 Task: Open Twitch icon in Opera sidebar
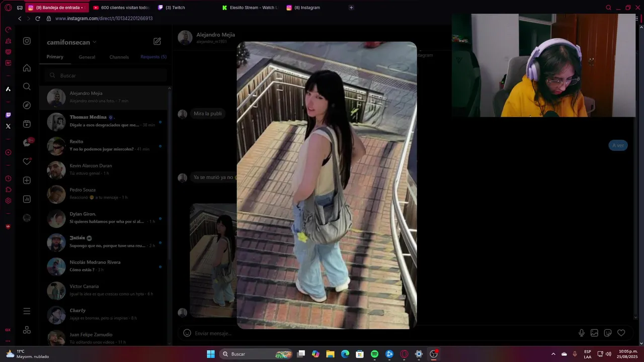(x=8, y=115)
